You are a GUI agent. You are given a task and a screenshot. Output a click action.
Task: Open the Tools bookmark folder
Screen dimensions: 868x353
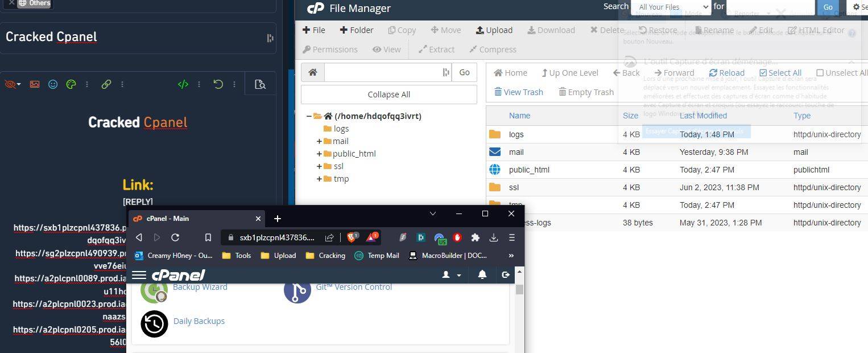click(x=236, y=256)
